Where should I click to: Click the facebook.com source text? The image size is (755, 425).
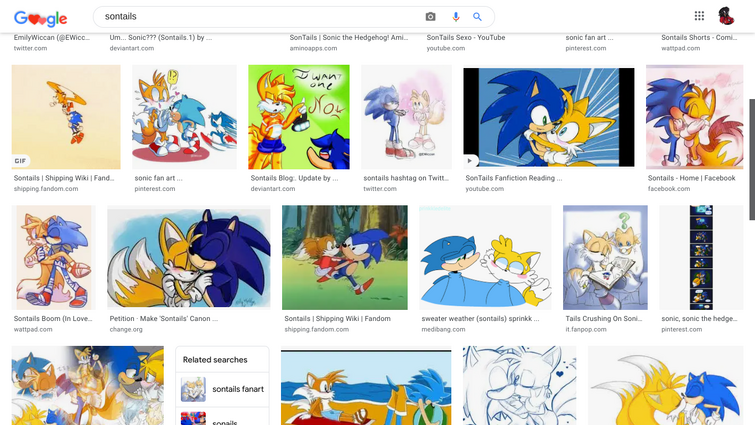pyautogui.click(x=669, y=189)
